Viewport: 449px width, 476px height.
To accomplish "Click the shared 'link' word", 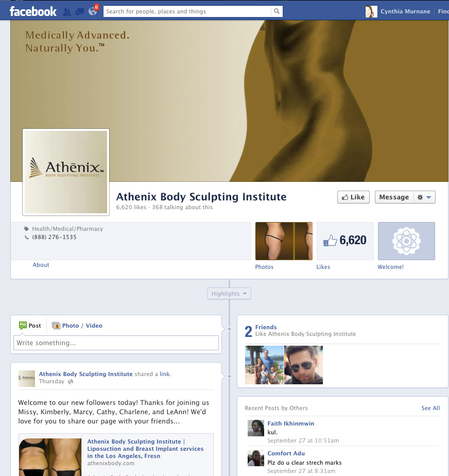I will point(165,374).
